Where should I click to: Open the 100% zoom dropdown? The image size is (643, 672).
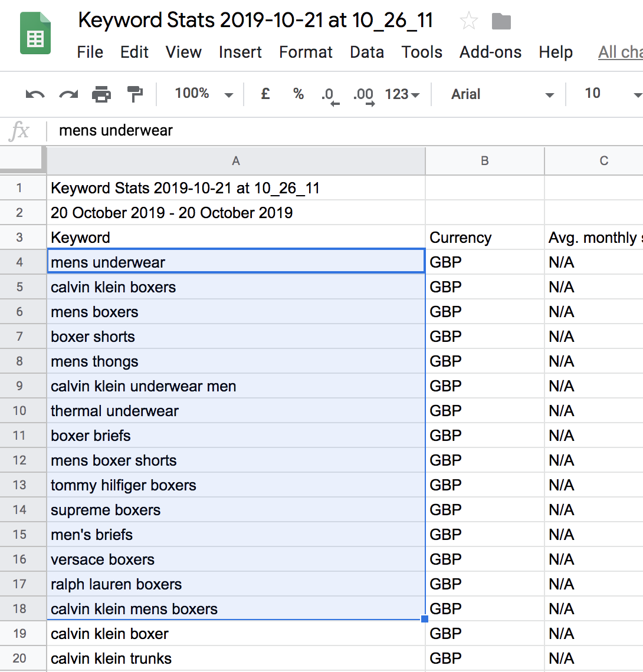tap(204, 94)
